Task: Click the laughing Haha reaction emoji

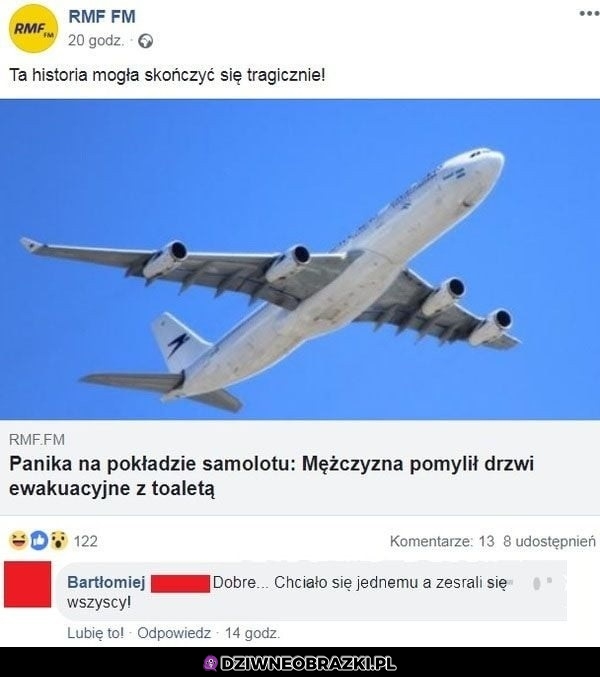Action: click(18, 541)
